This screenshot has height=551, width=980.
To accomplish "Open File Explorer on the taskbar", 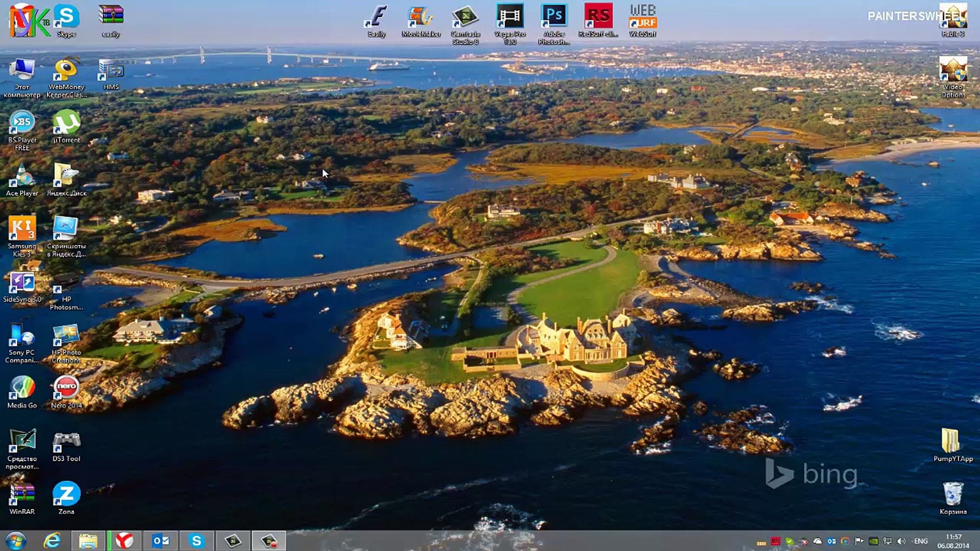I will [x=88, y=541].
